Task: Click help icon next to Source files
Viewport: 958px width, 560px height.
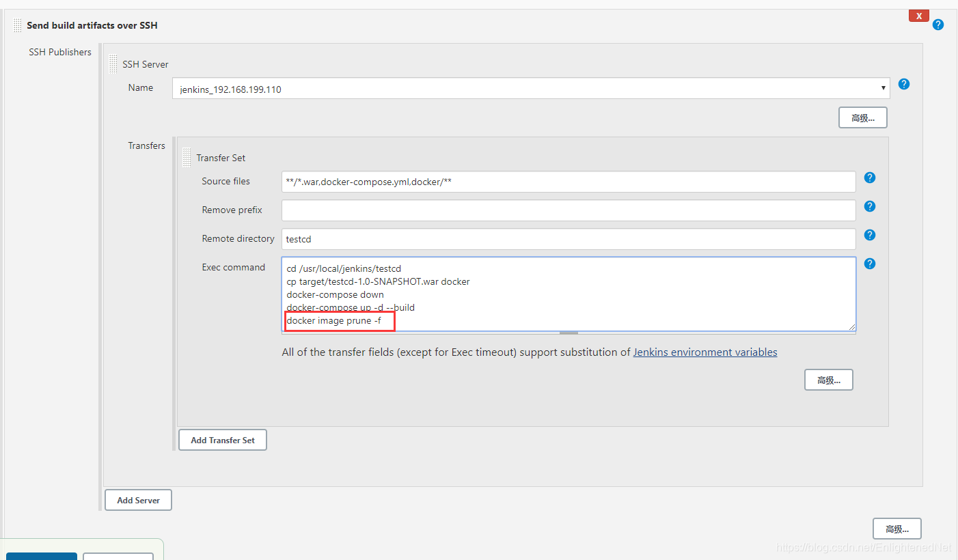Action: click(870, 178)
